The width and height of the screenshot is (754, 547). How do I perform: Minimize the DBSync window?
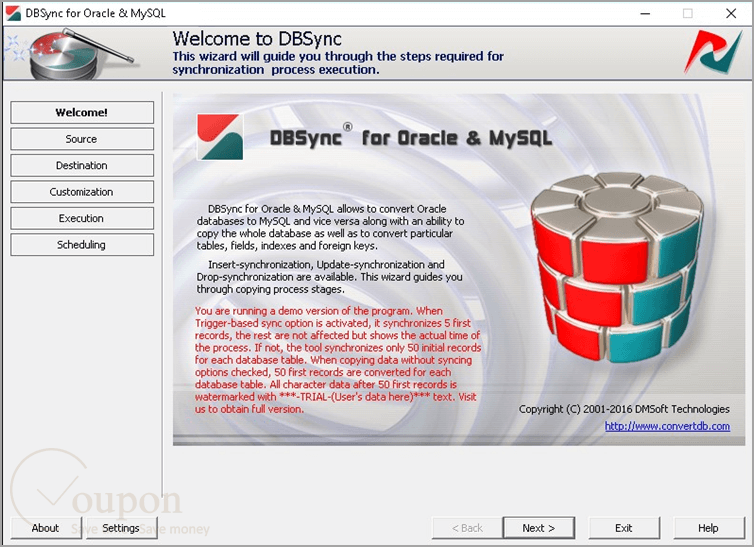pos(645,13)
